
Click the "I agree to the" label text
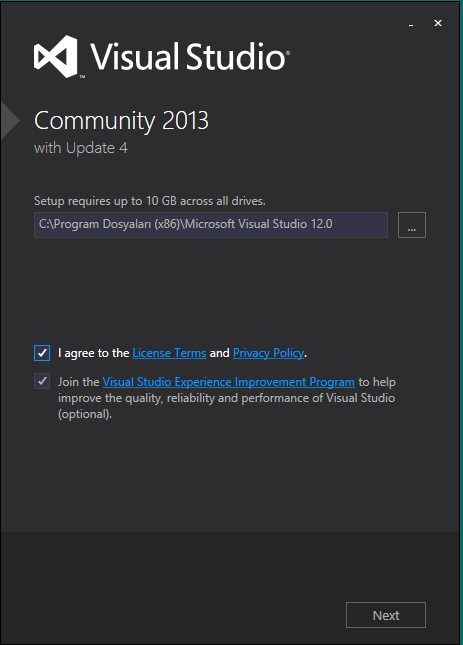click(94, 353)
